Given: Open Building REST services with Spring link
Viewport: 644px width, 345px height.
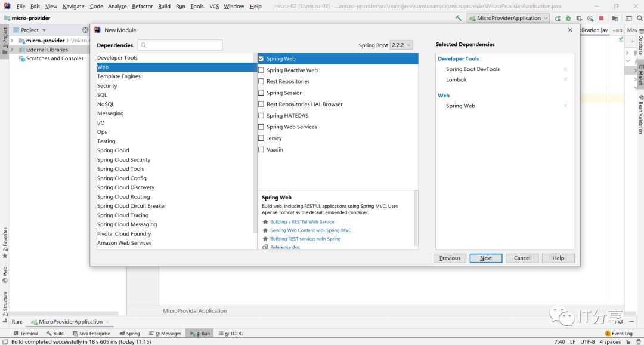Looking at the screenshot, I should pos(305,239).
